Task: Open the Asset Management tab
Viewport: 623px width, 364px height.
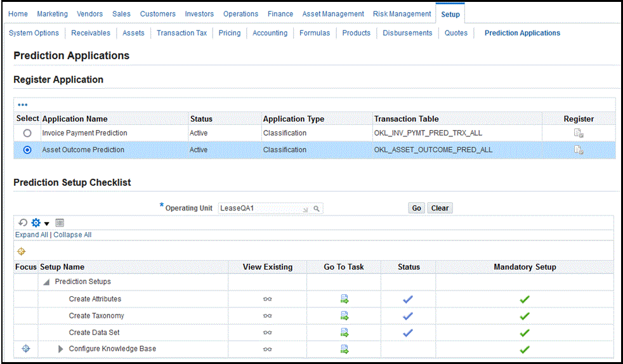Action: [x=333, y=14]
